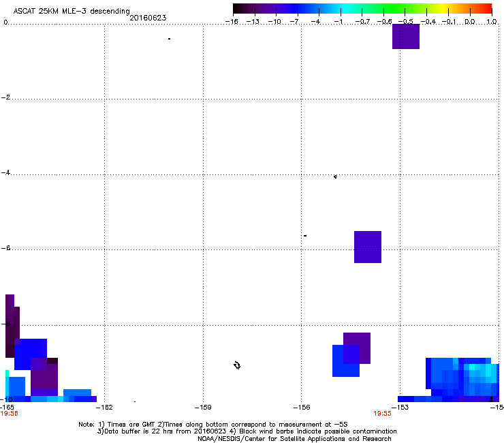Click the longitude axis label '-156'
The width and height of the screenshot is (504, 443).
(x=302, y=408)
